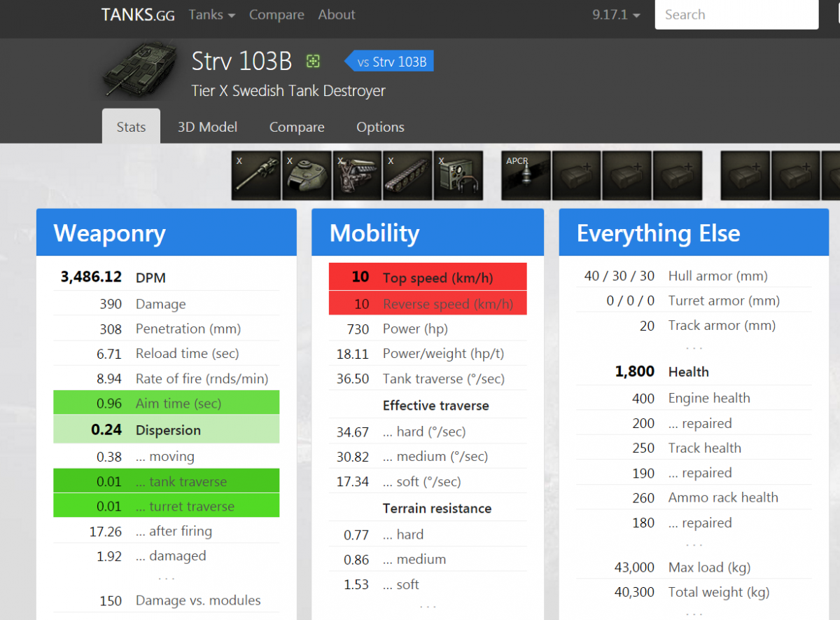Select the Max load (kg) row
The height and width of the screenshot is (620, 840).
(694, 567)
